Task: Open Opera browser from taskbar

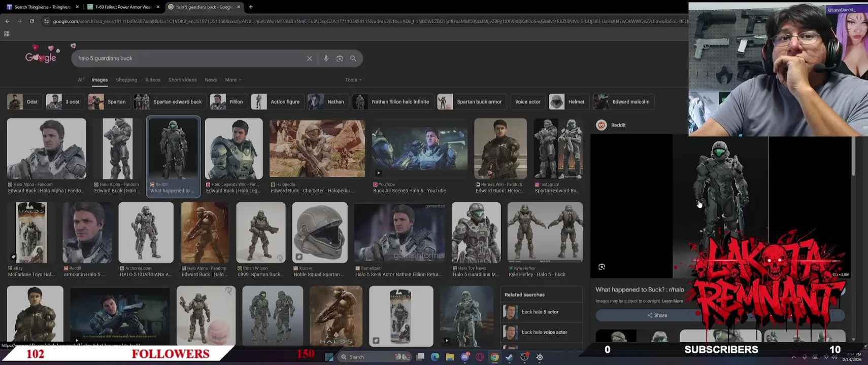Action: click(x=480, y=357)
